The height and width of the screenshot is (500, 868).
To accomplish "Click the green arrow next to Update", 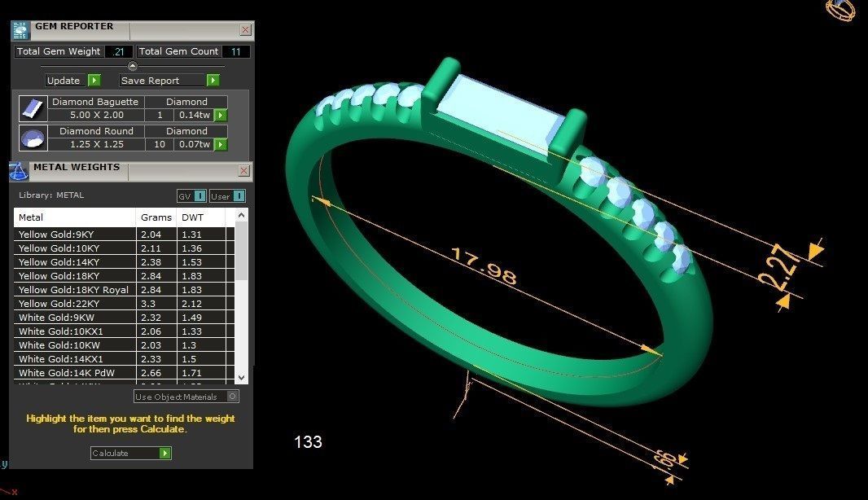I will [x=94, y=81].
